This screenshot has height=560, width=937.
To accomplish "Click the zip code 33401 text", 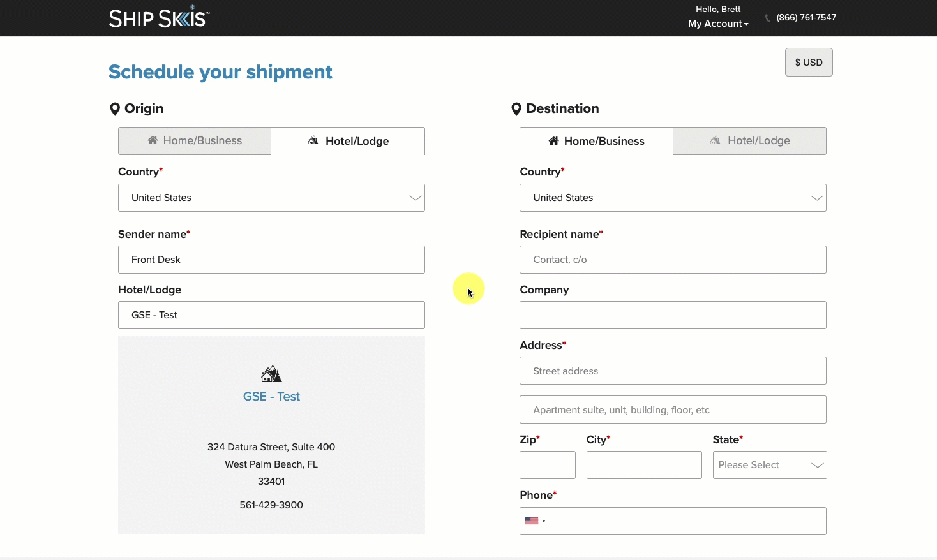I will pos(271,482).
